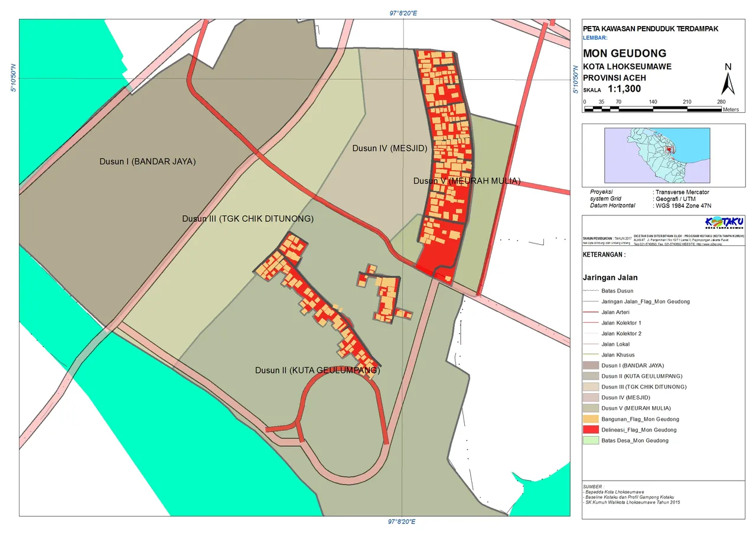Click the KOTAKU logo

[x=724, y=223]
